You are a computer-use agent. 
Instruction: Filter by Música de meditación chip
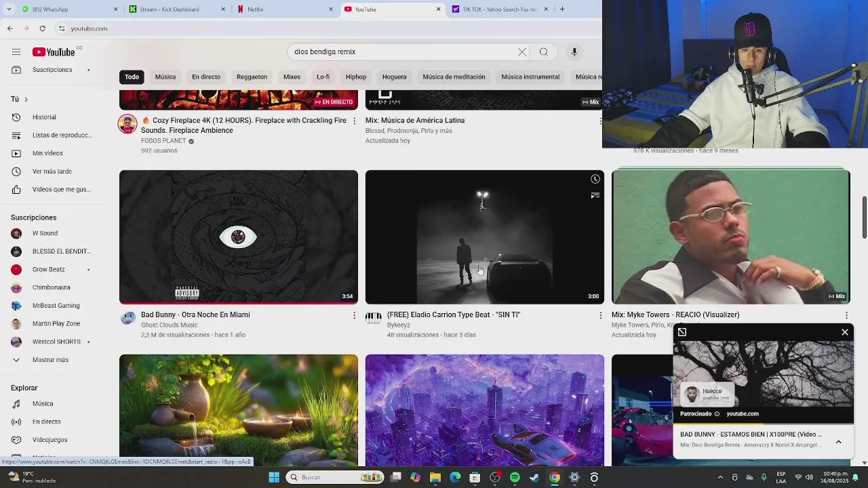coord(454,77)
